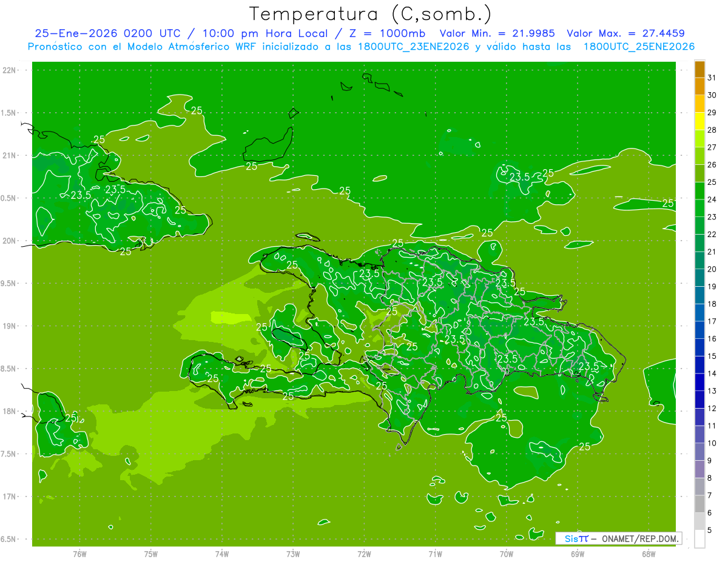
Task: Pick the blue legend swatch between 15 and 16
Action: pos(700,348)
